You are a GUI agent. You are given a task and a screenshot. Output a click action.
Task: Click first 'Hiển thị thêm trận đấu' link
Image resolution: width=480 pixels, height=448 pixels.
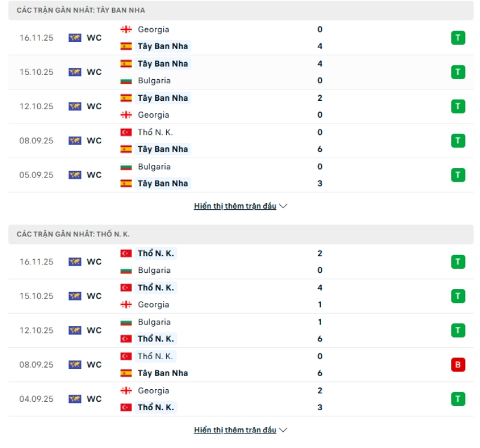tap(235, 206)
